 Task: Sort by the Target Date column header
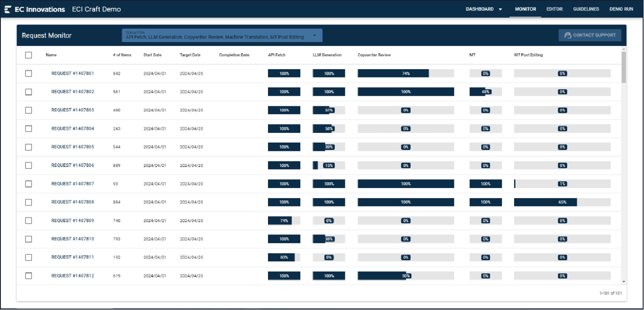[x=190, y=55]
